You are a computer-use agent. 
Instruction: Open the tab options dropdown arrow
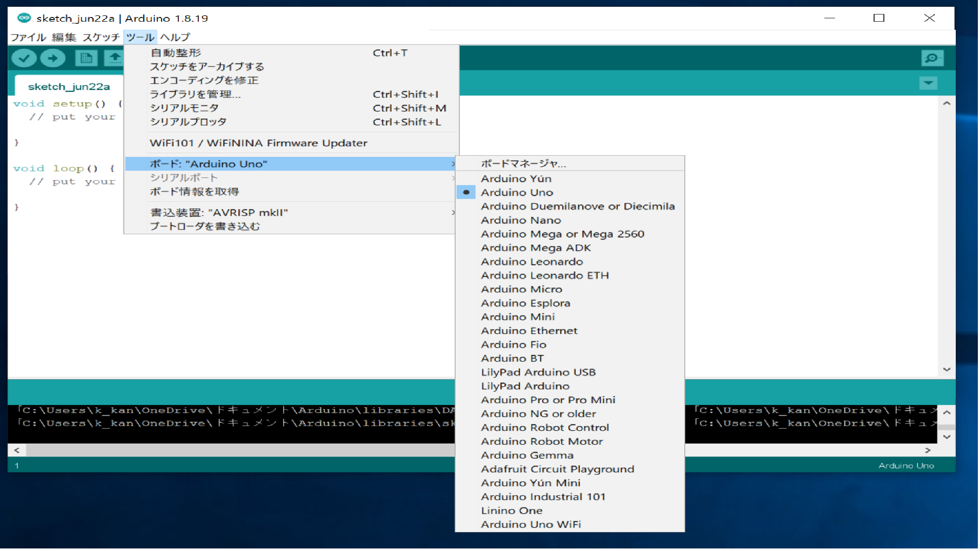coord(928,83)
